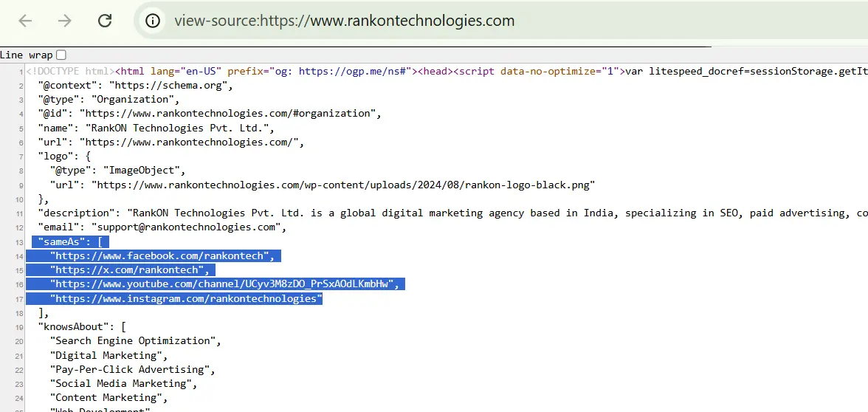The width and height of the screenshot is (868, 412).
Task: Click "Social Media Marketing" entry
Action: [x=123, y=384]
